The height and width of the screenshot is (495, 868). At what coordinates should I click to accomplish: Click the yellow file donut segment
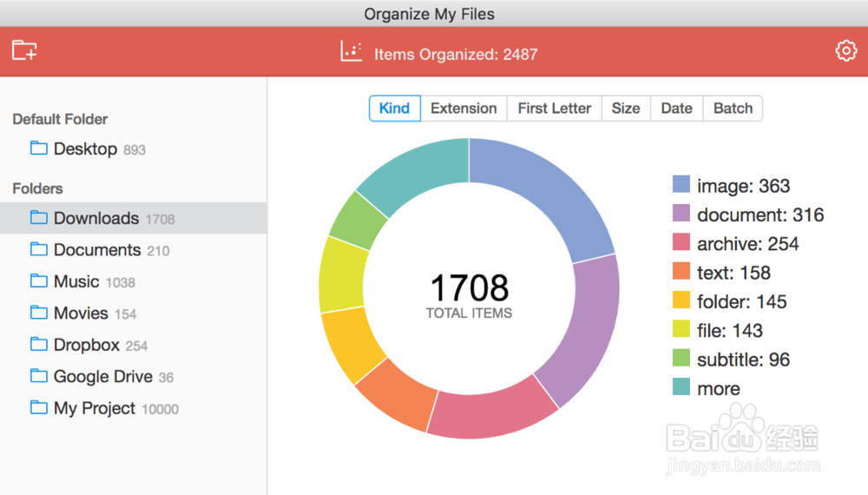coord(342,275)
